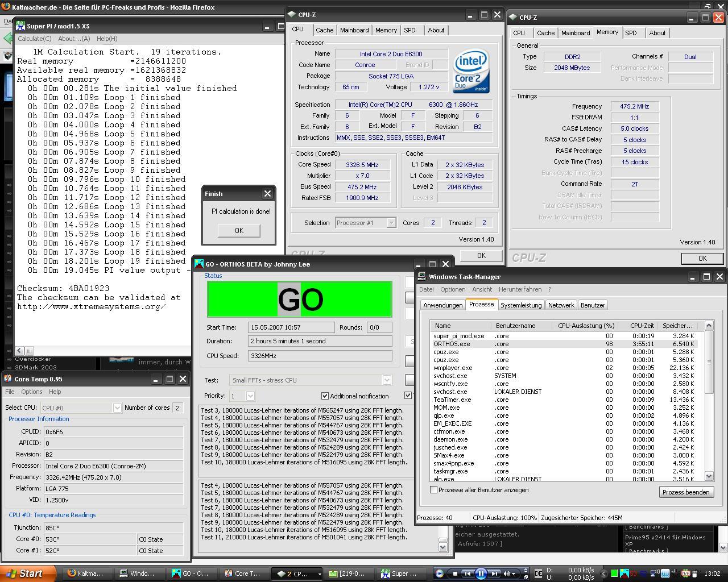
Task: Click the DE language indicator
Action: pos(539,574)
